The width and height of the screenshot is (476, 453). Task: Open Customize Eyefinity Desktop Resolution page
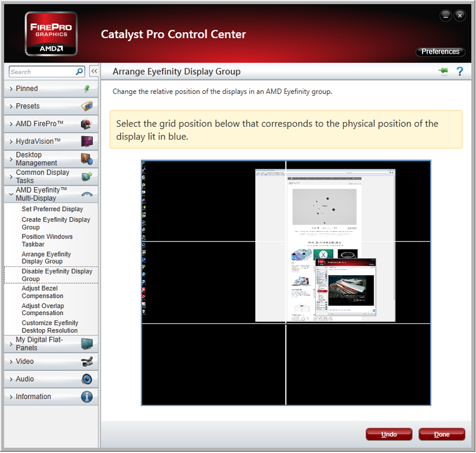(x=50, y=326)
